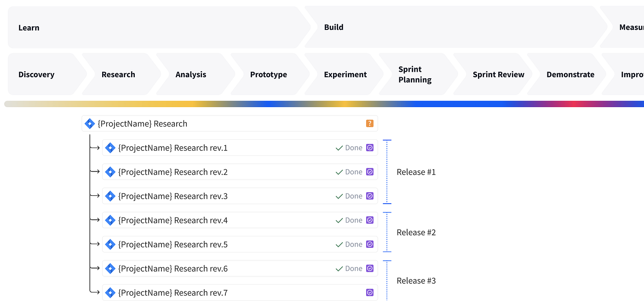Click the epic icon next to Research rev.5
This screenshot has width=644, height=303.
pos(110,244)
